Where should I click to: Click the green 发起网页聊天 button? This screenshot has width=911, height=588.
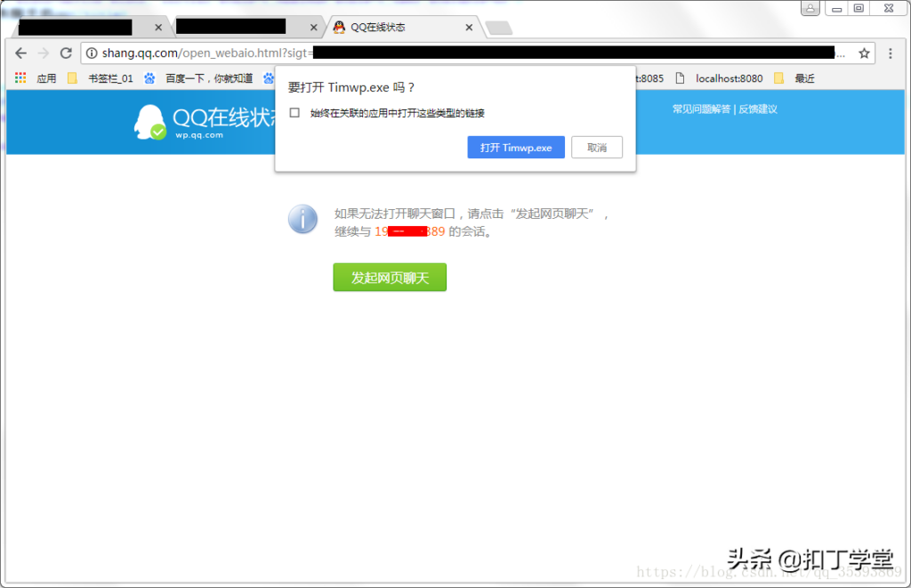tap(390, 277)
